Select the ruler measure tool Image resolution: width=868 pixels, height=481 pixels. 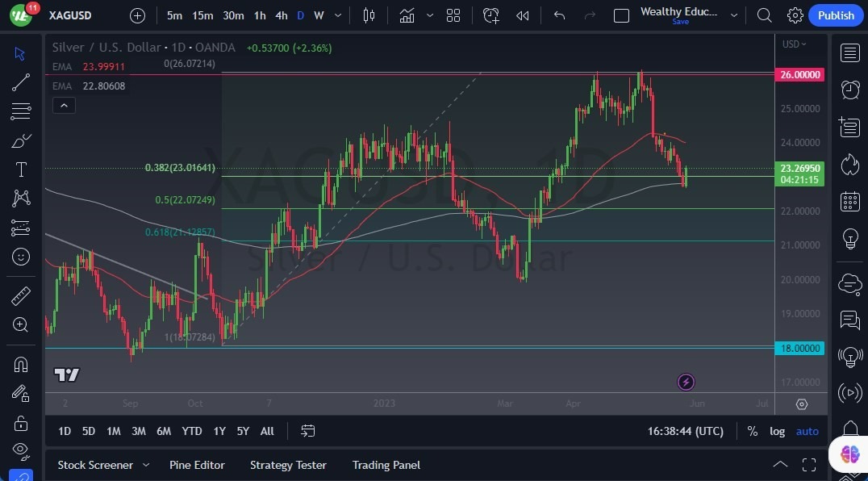point(21,296)
